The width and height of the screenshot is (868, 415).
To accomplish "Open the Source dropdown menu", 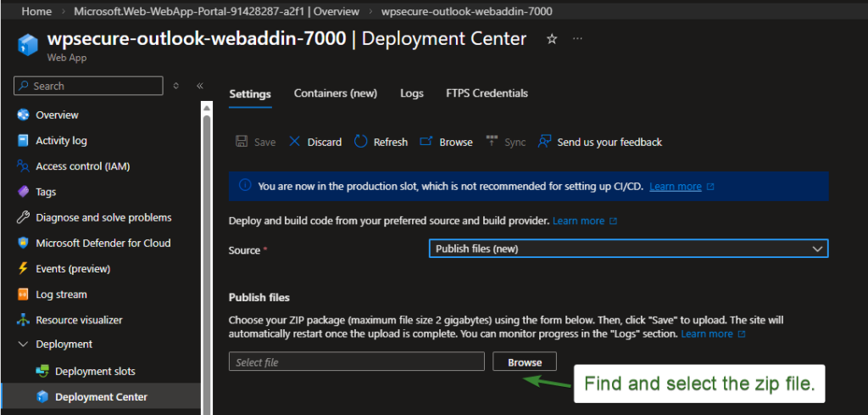I will (628, 249).
